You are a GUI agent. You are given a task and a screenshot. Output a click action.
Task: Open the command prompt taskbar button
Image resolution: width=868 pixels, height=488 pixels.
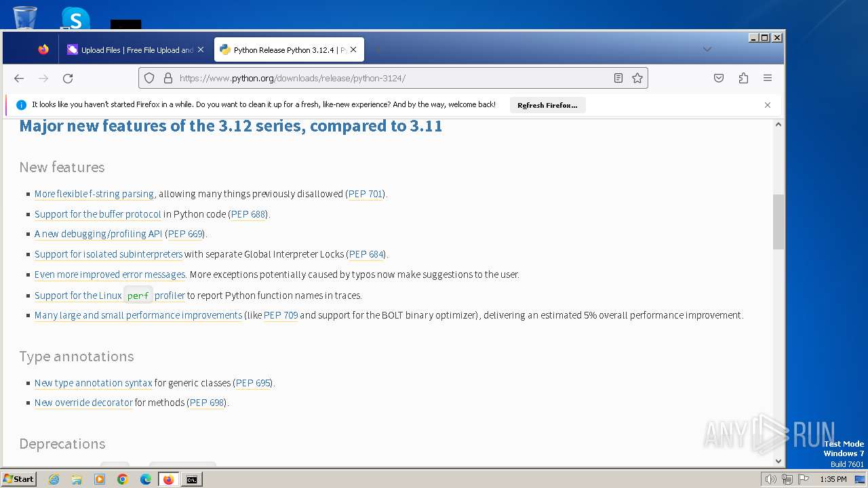192,479
